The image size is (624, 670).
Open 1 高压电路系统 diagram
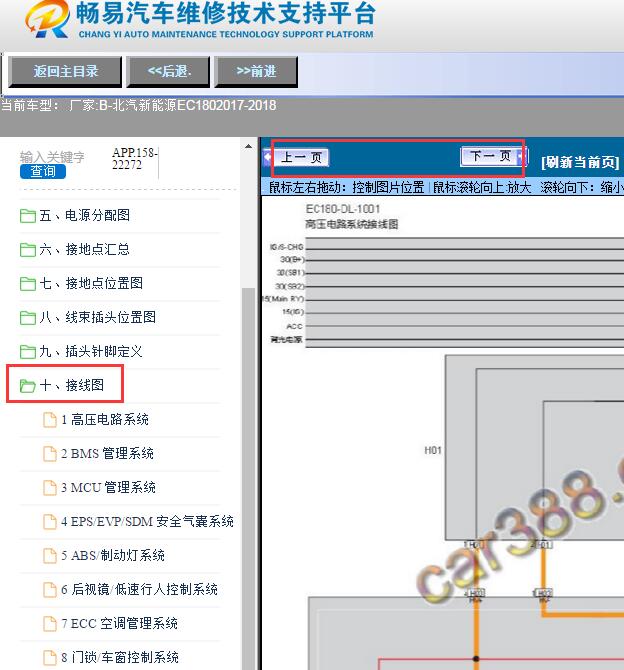(105, 420)
